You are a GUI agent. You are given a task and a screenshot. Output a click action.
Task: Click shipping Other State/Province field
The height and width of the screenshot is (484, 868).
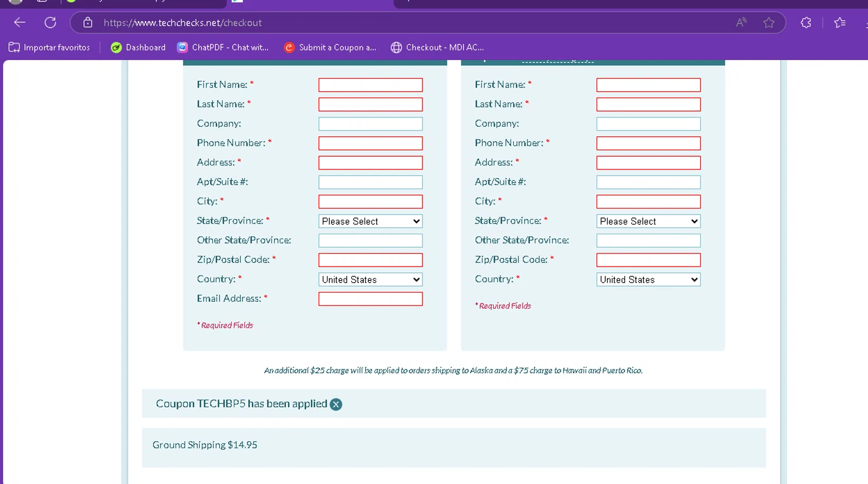(649, 241)
